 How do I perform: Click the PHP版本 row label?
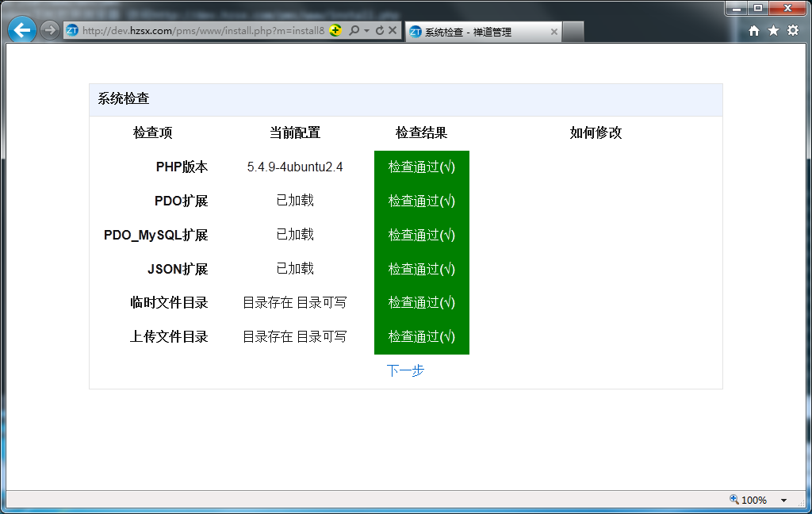pyautogui.click(x=182, y=167)
